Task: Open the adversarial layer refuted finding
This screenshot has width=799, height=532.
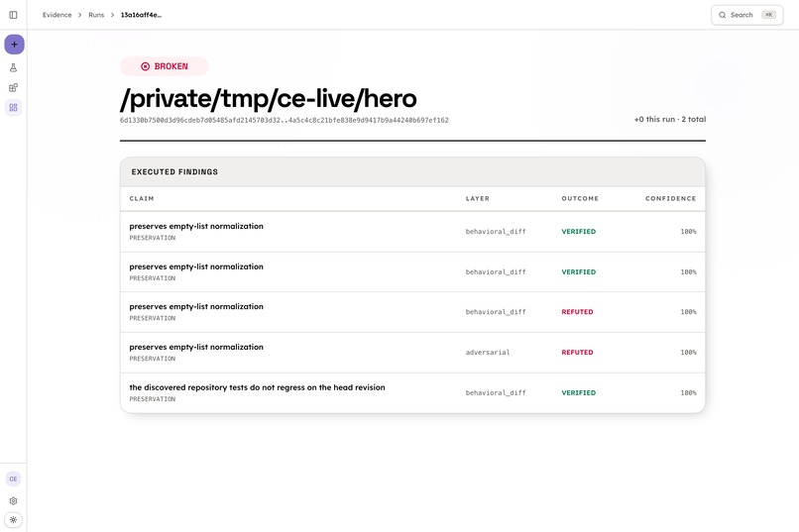Action: 412,353
